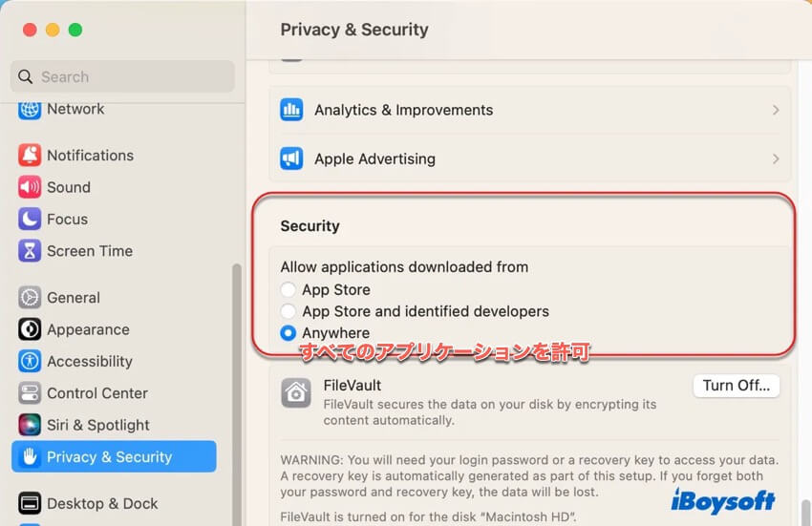Select the Anywhere radio button
812x526 pixels.
(288, 333)
